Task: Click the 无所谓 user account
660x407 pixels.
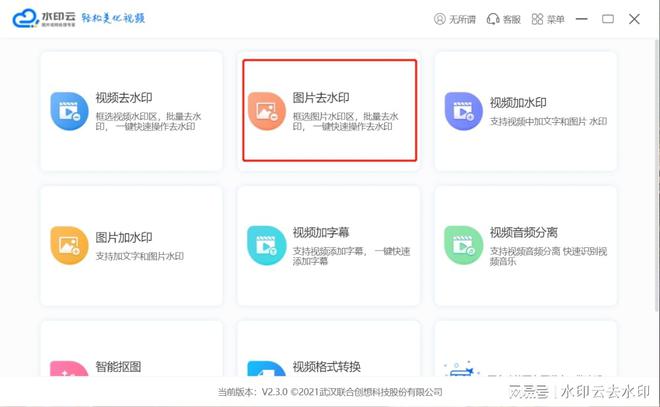Action: click(455, 19)
